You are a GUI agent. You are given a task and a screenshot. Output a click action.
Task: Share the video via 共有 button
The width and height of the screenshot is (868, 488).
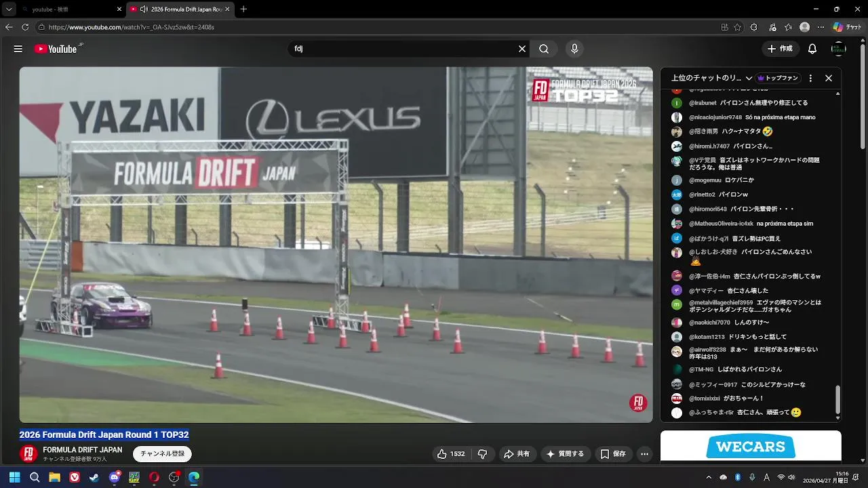point(517,454)
